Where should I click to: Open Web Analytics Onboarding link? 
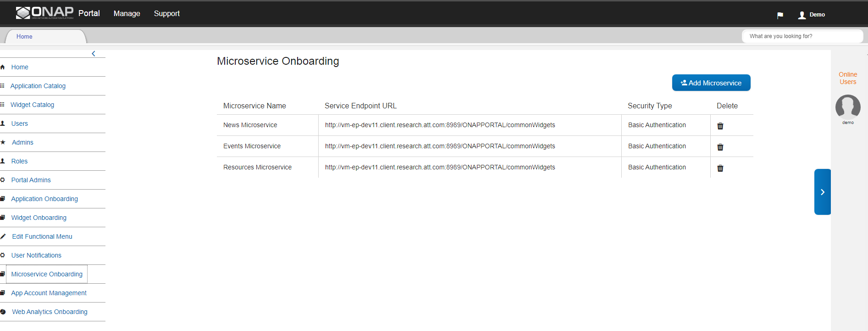tap(50, 312)
